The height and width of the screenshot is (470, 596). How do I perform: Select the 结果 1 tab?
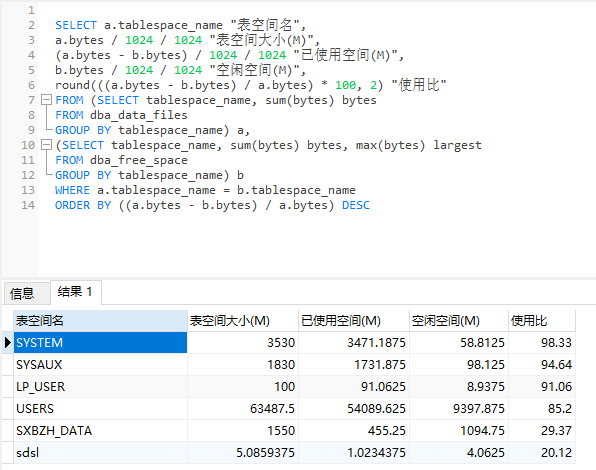click(75, 292)
